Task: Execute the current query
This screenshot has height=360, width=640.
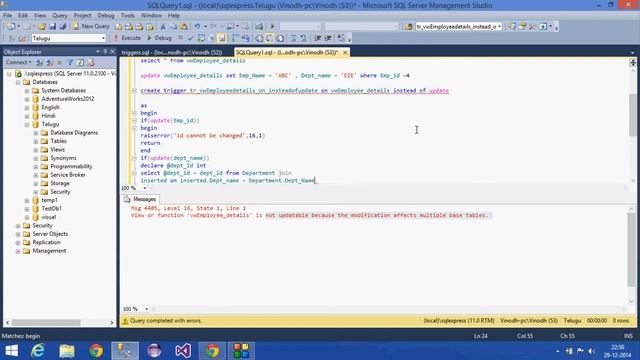Action: tap(127, 38)
